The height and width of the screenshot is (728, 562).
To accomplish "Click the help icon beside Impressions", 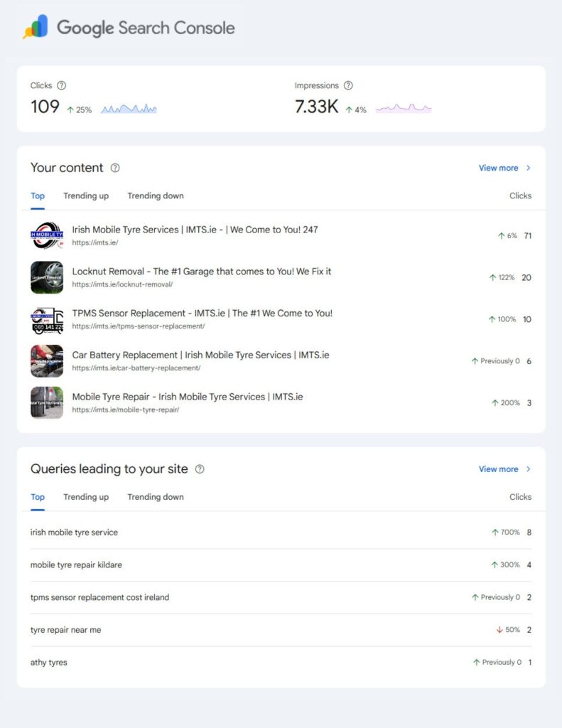I will click(348, 85).
